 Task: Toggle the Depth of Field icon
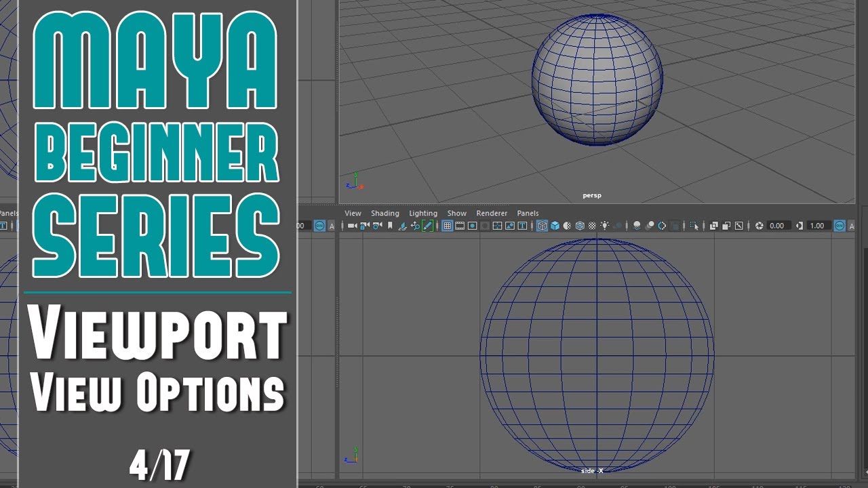click(x=675, y=226)
